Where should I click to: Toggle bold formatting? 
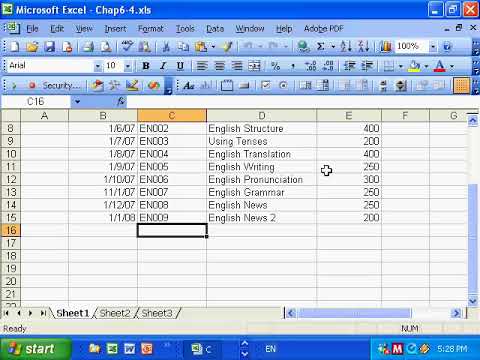[146, 66]
